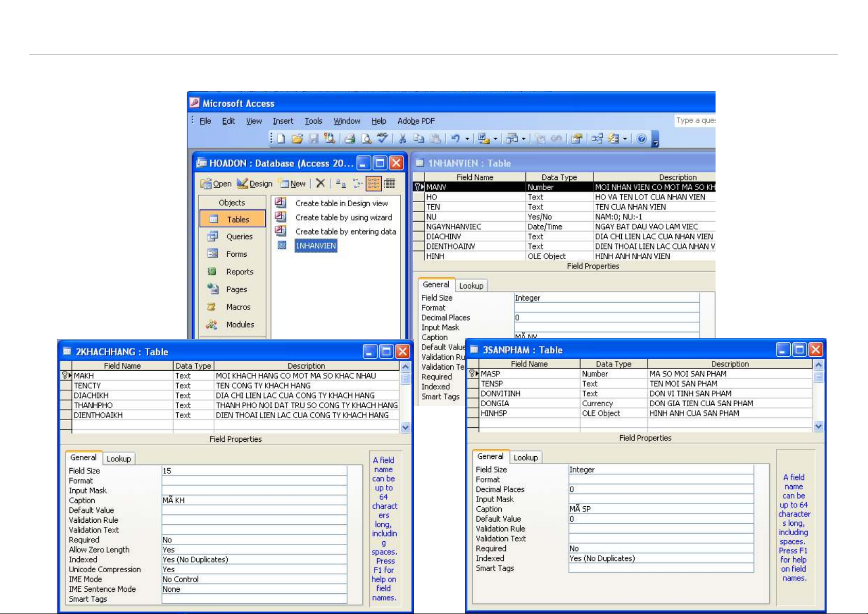Screen dimensions: 868x614
Task: Click the Delete X icon in database window
Action: (320, 183)
